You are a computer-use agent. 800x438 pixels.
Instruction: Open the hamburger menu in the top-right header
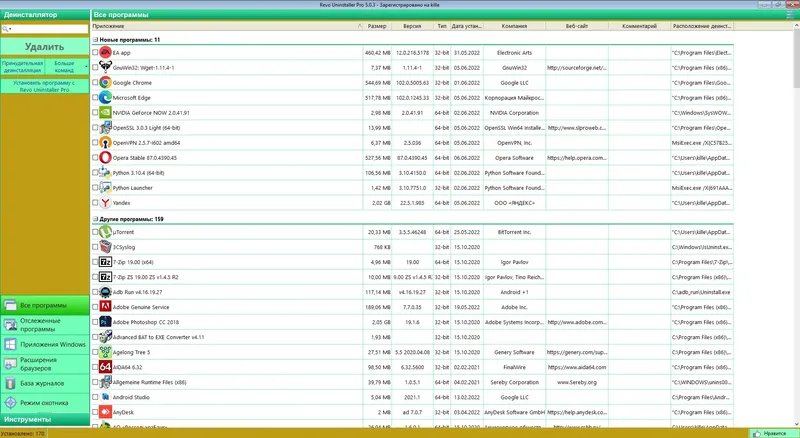[x=790, y=15]
